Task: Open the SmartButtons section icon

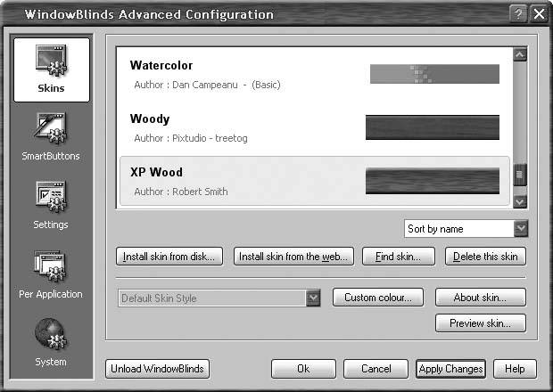Action: coord(51,128)
